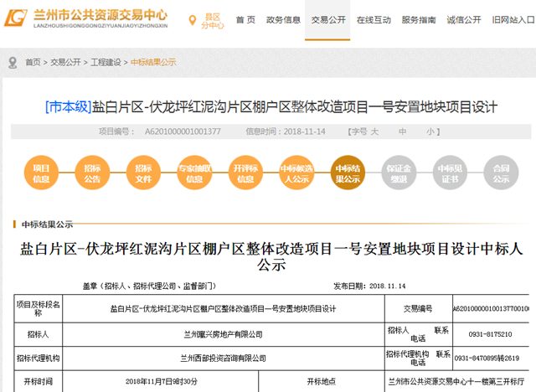Click the 诚信公开 menu item
Screen dimensions: 536x392
[x=462, y=18]
